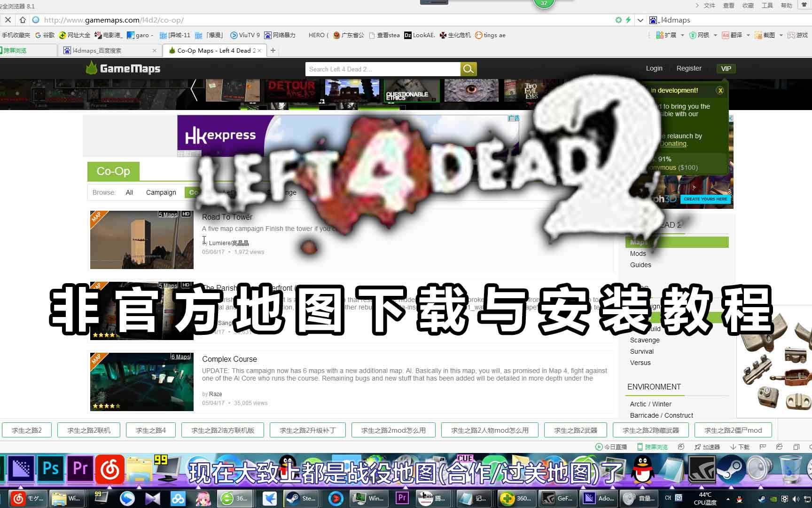Filter by Campaign maps

point(161,192)
